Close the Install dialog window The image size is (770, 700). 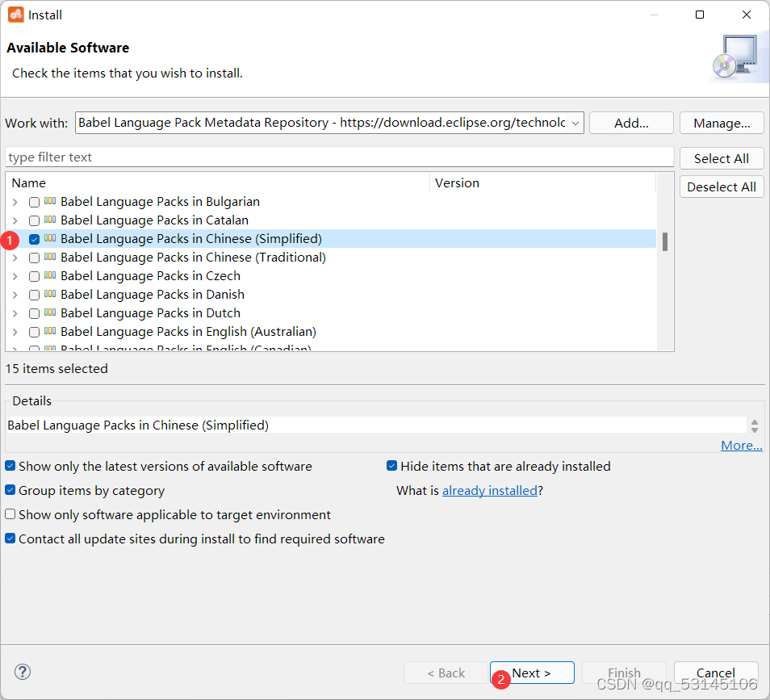click(x=747, y=15)
